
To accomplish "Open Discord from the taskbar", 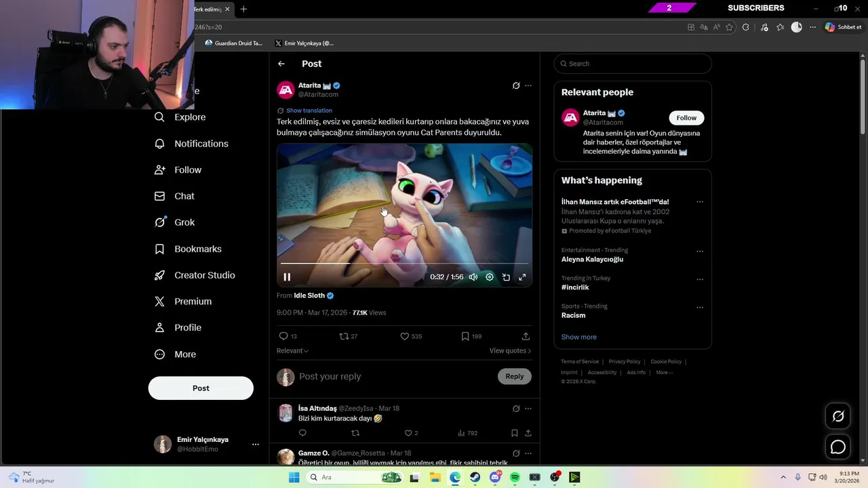I will pos(495,477).
